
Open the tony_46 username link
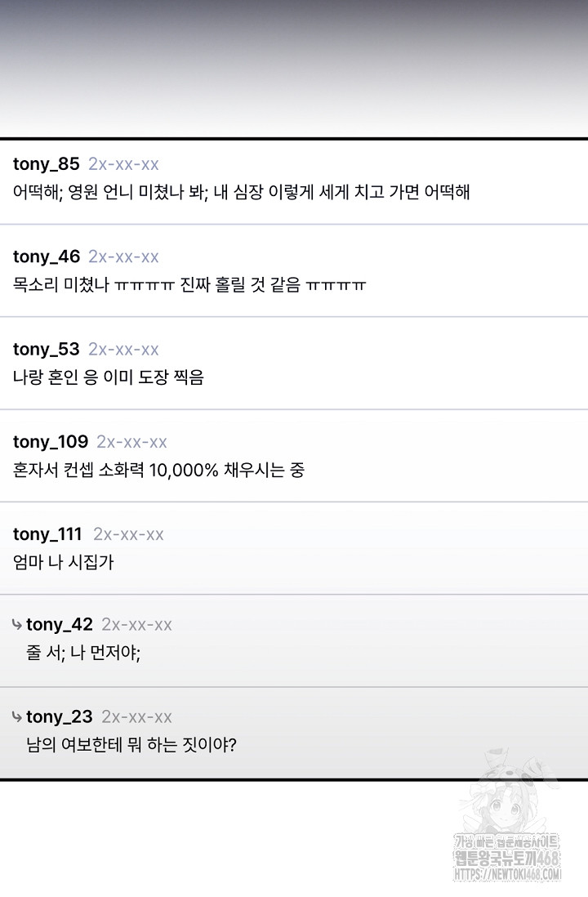pos(47,257)
